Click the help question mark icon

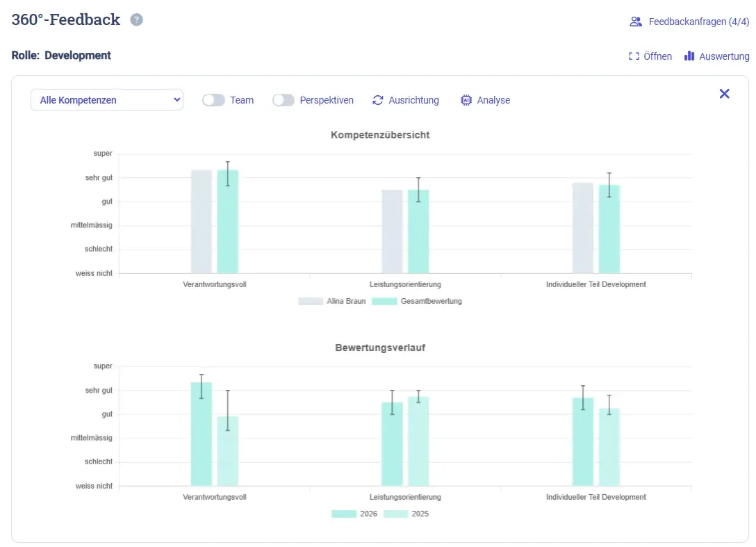point(136,19)
